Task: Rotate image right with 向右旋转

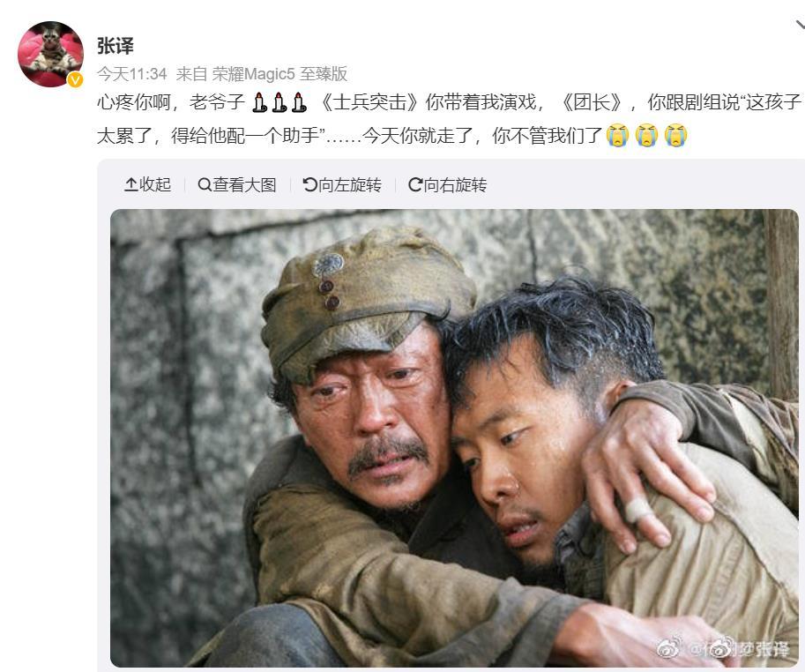Action: [447, 184]
